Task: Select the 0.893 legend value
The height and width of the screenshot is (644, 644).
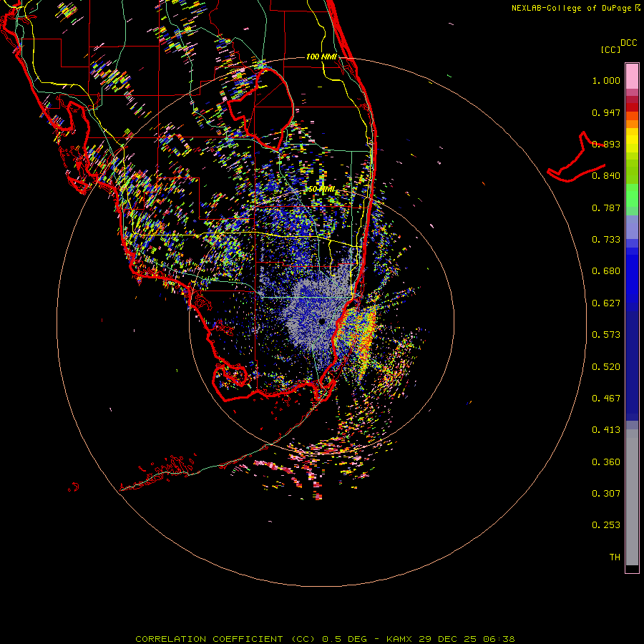Action: pos(606,144)
